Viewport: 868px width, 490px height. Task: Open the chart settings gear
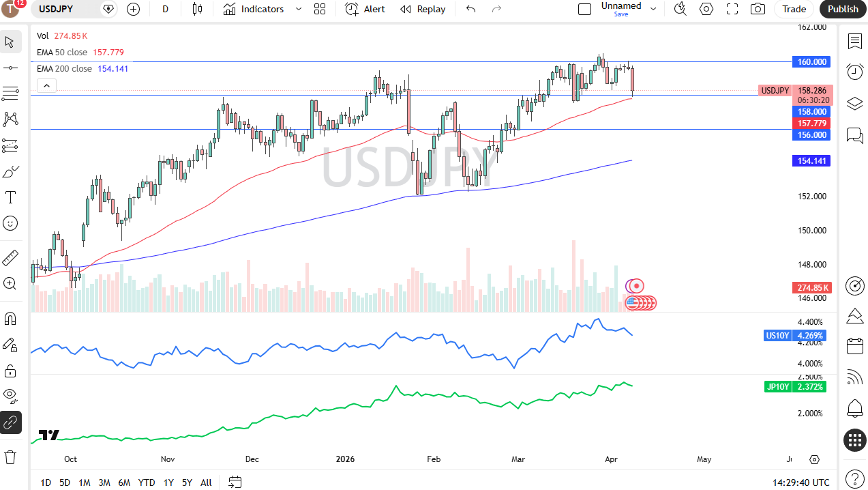tap(706, 9)
